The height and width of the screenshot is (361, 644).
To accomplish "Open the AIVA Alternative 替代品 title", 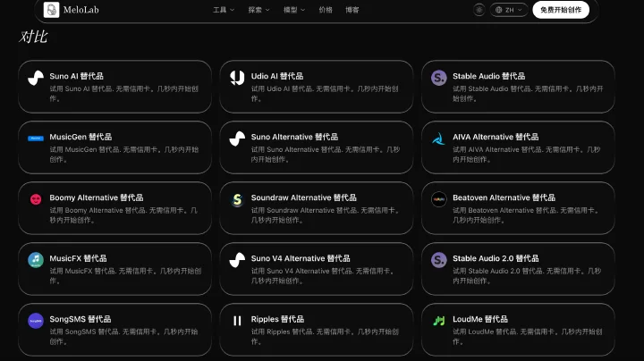I will tap(496, 137).
